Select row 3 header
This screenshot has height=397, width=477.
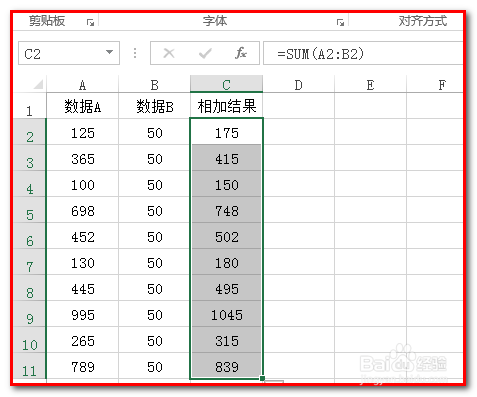(29, 158)
